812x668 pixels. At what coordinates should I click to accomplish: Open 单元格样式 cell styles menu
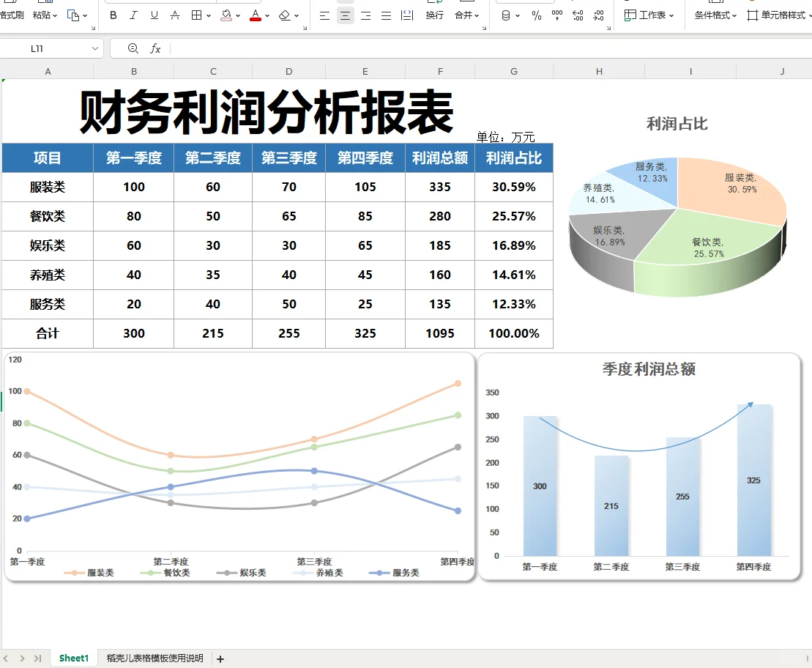coord(779,15)
